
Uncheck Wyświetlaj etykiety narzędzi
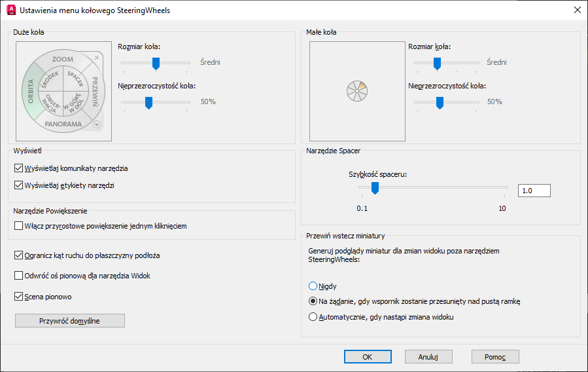coord(18,185)
